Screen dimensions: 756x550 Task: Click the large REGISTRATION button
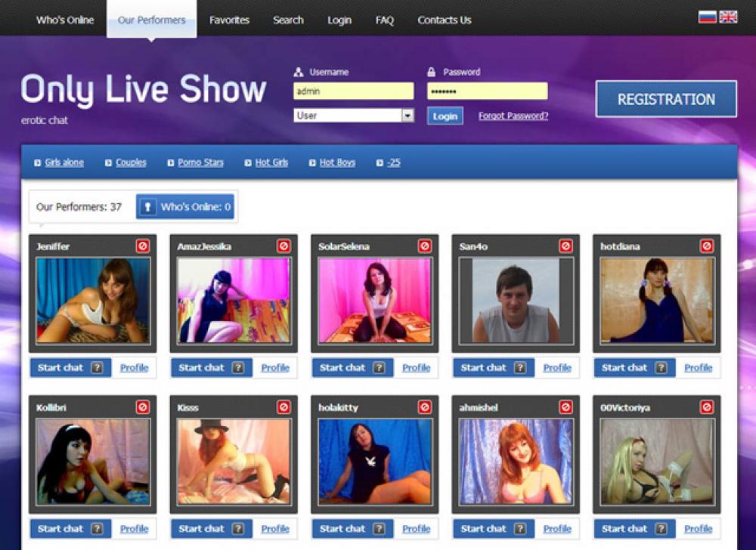coord(665,99)
